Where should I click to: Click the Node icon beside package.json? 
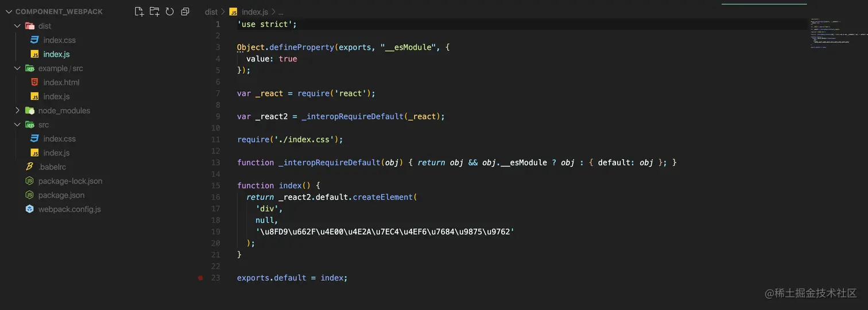[30, 195]
